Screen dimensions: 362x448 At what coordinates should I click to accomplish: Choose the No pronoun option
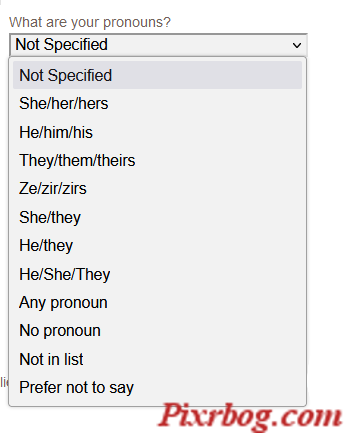pyautogui.click(x=157, y=331)
